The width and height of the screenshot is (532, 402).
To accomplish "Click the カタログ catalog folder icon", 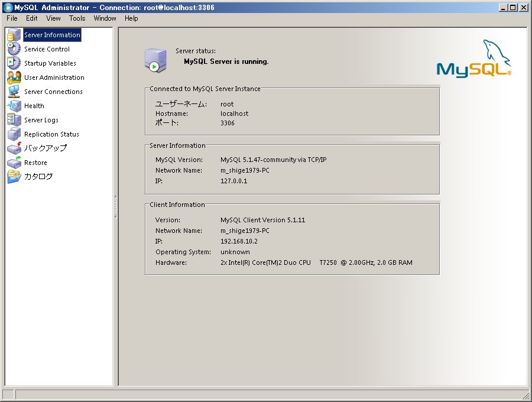I will click(14, 177).
